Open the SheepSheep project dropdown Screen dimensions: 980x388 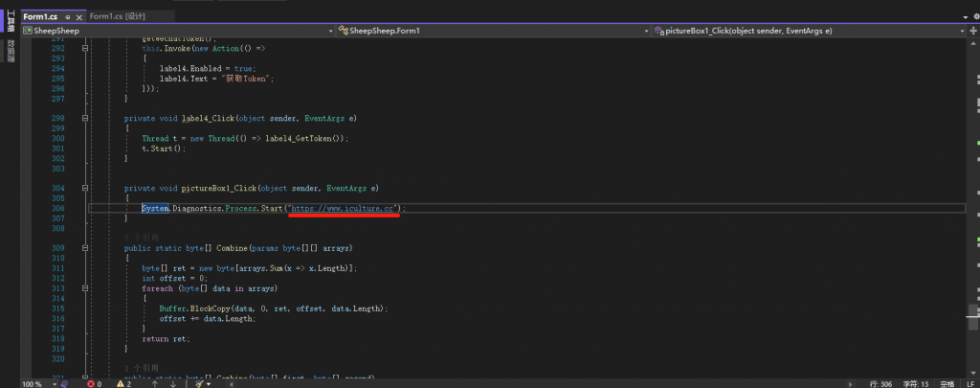coord(332,31)
